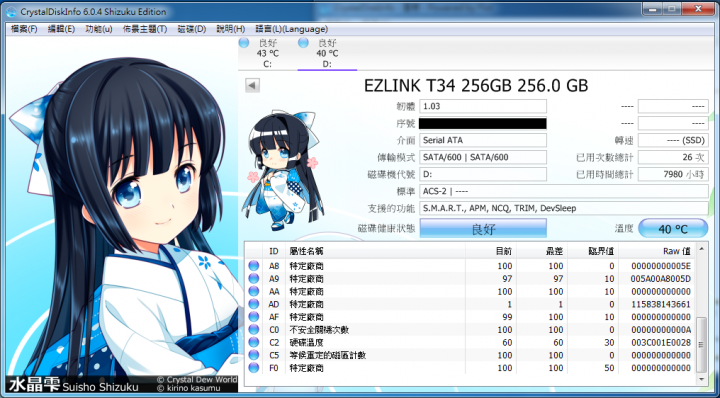The height and width of the screenshot is (398, 720).
Task: Click the C: drive health status orb
Action: pos(244,43)
